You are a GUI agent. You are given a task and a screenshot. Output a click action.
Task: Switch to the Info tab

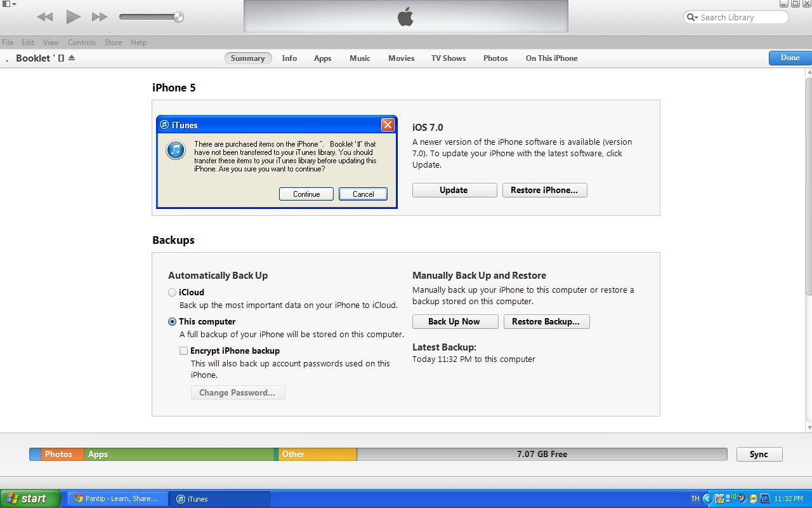(x=289, y=58)
